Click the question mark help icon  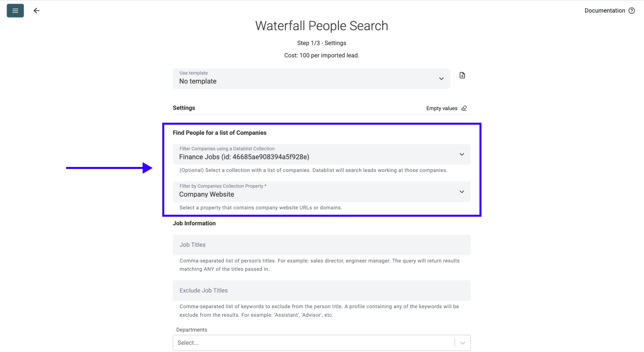(632, 11)
